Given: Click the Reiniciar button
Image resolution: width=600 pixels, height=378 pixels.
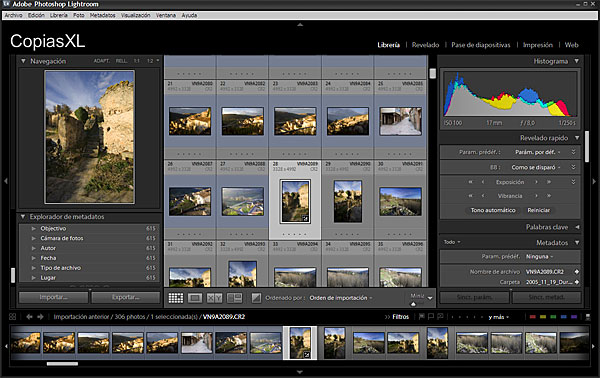Looking at the screenshot, I should coord(538,210).
